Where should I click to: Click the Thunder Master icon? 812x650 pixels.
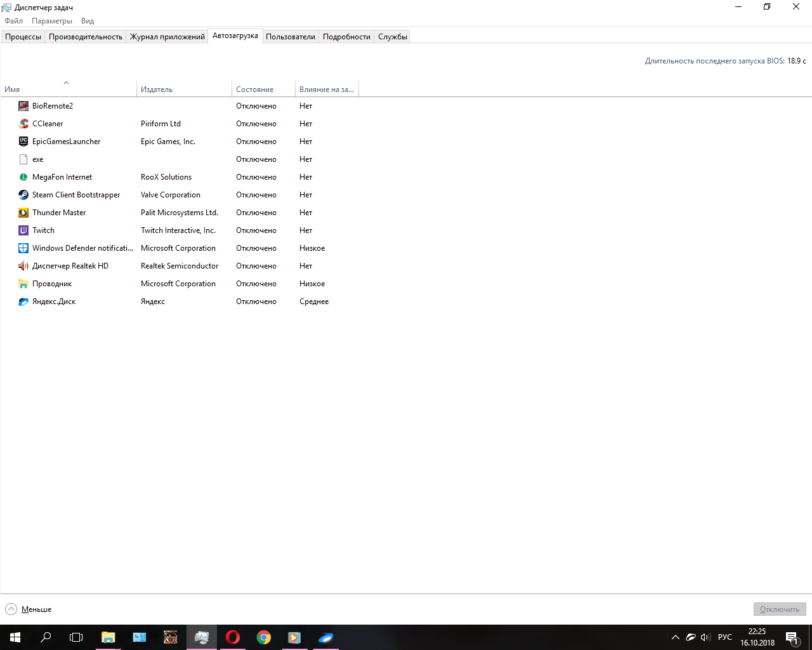pos(23,213)
